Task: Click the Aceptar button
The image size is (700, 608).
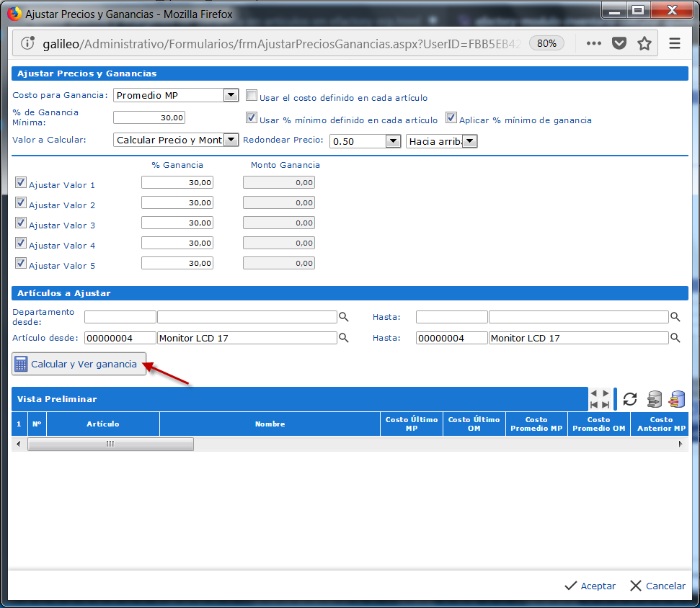Action: click(x=590, y=586)
